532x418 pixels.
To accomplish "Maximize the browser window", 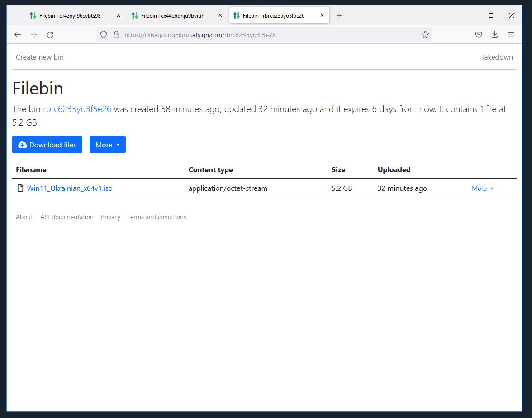I will [x=490, y=15].
